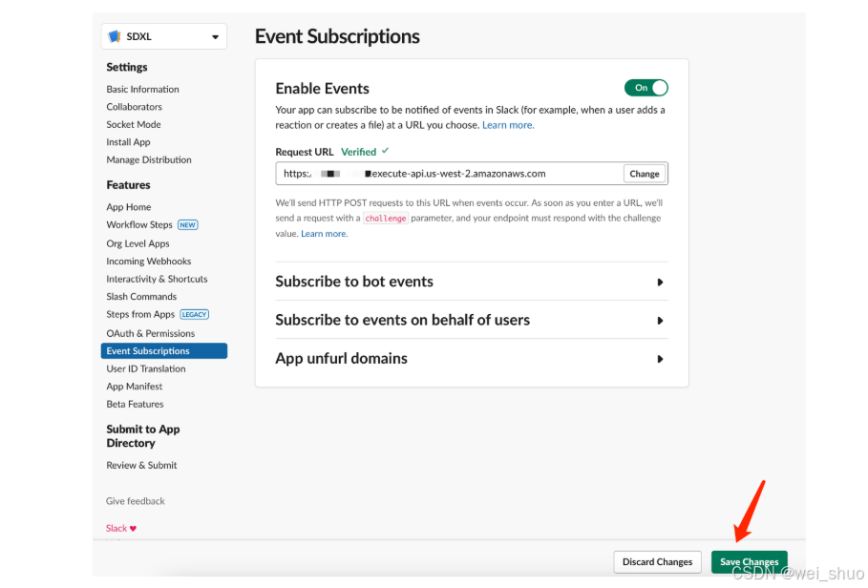Screen dimensions: 868x588
Task: Click the Slack heart link
Action: 120,528
